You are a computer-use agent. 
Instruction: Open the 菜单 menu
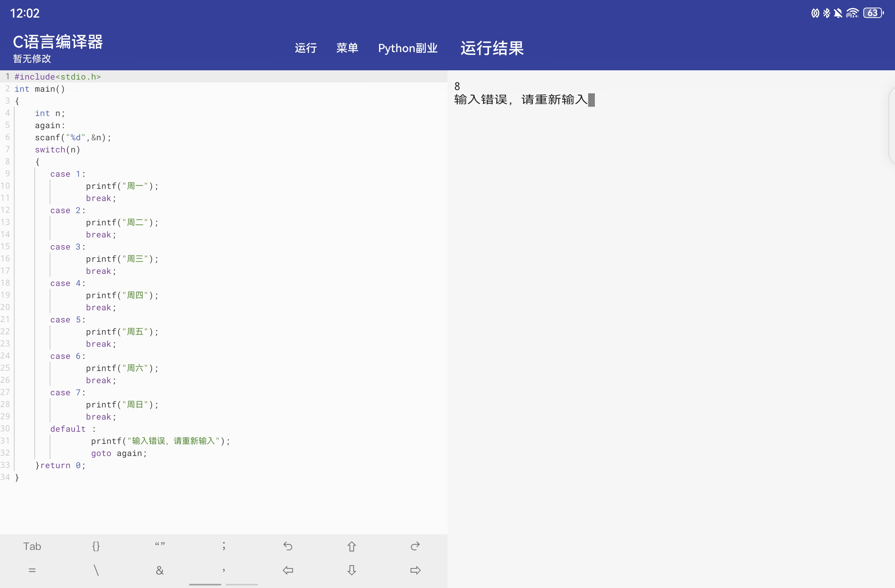pyautogui.click(x=347, y=48)
